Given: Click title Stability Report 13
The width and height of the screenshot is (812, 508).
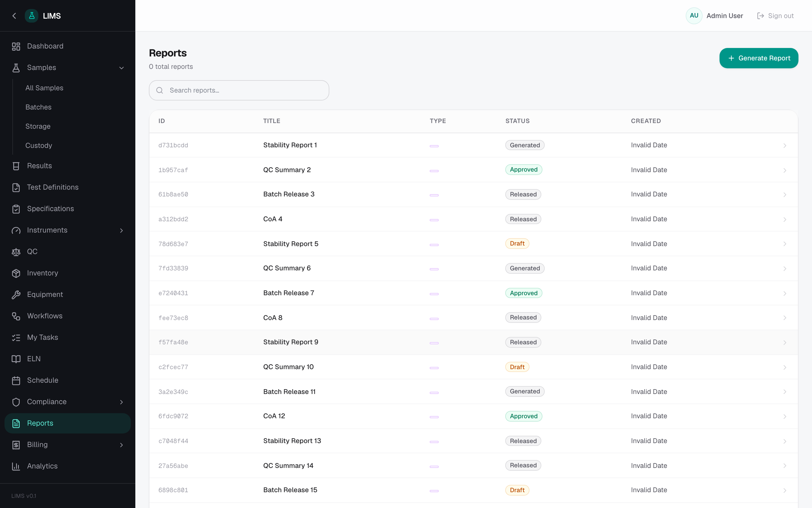Looking at the screenshot, I should click(292, 441).
